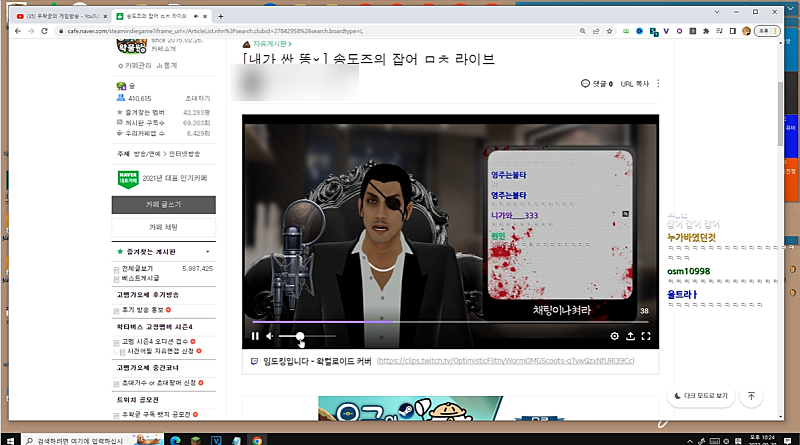Click the clip icon beside 임도킹입니다 title
This screenshot has width=800, height=445.
tap(254, 361)
